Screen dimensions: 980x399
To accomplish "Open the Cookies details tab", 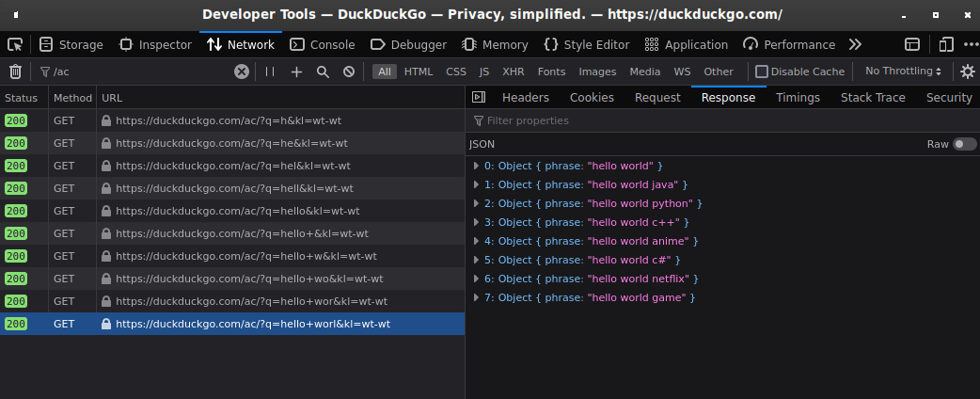I will [x=592, y=98].
